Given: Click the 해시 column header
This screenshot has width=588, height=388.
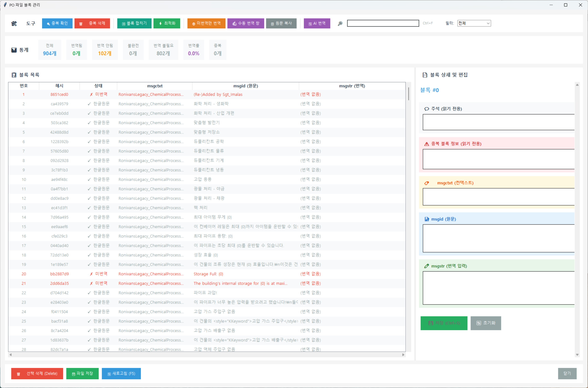Looking at the screenshot, I should 59,86.
